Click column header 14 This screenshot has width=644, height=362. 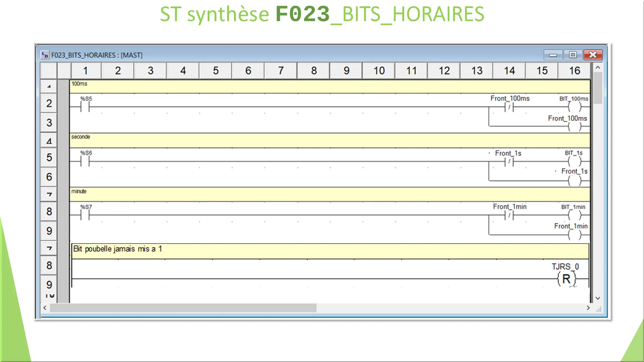[x=509, y=70]
